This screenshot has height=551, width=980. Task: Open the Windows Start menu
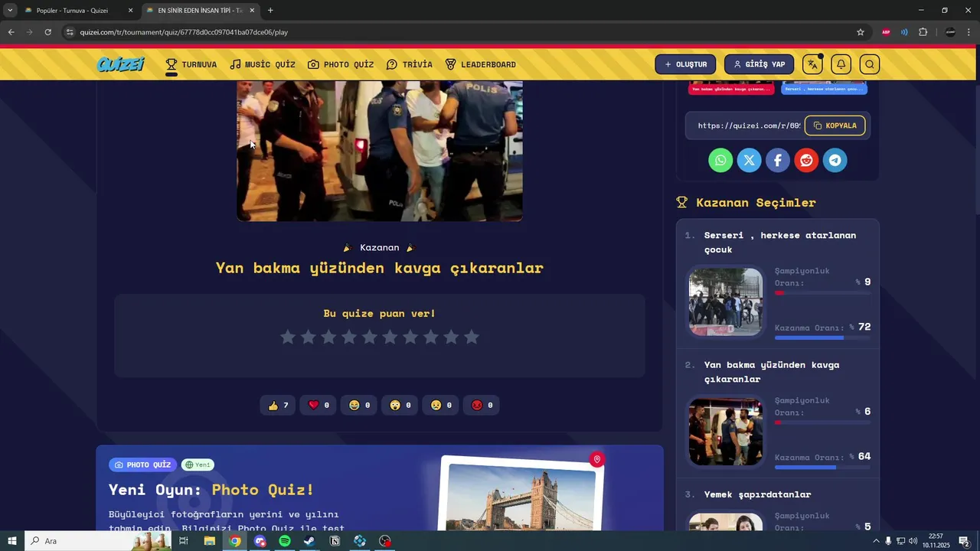(x=12, y=541)
